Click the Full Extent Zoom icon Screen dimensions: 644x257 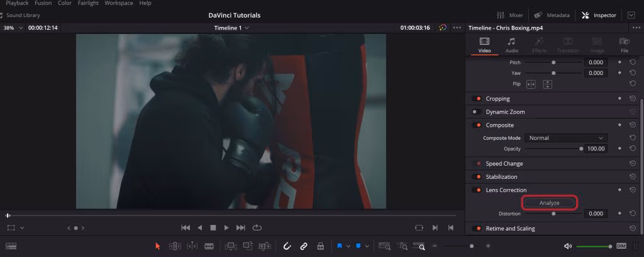384,246
